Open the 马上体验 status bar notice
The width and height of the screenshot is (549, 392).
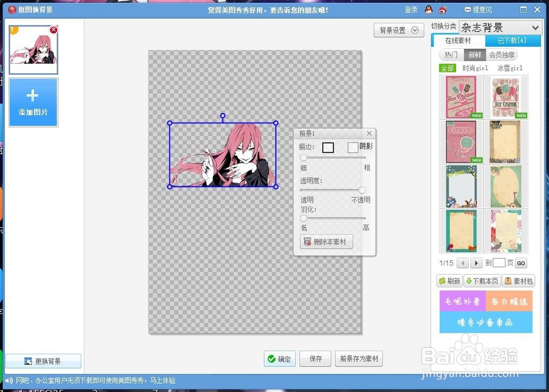pos(163,380)
